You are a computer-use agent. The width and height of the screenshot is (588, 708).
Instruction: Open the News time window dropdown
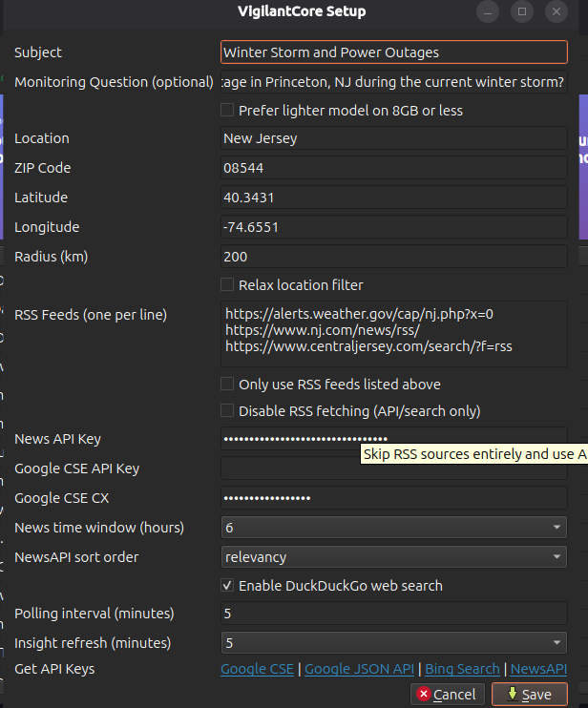coord(394,528)
